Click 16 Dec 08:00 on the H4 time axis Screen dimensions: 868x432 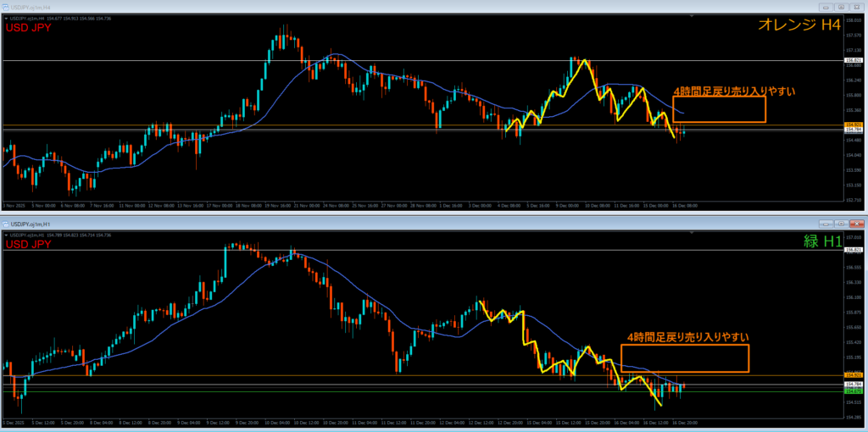685,205
